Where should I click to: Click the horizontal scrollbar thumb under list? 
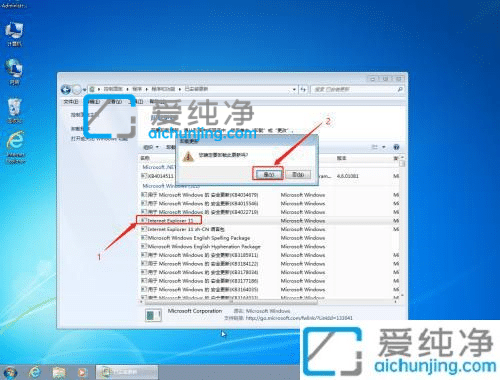pos(230,302)
